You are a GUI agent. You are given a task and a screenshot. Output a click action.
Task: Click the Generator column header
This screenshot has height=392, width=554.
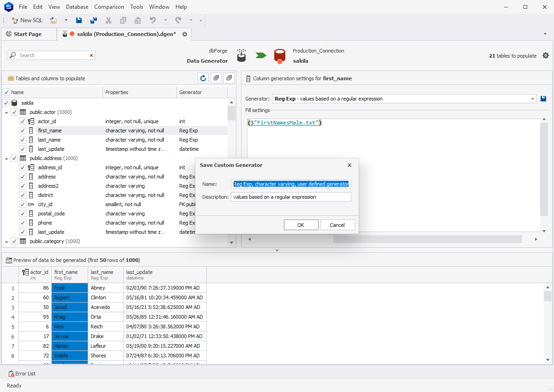tap(202, 92)
